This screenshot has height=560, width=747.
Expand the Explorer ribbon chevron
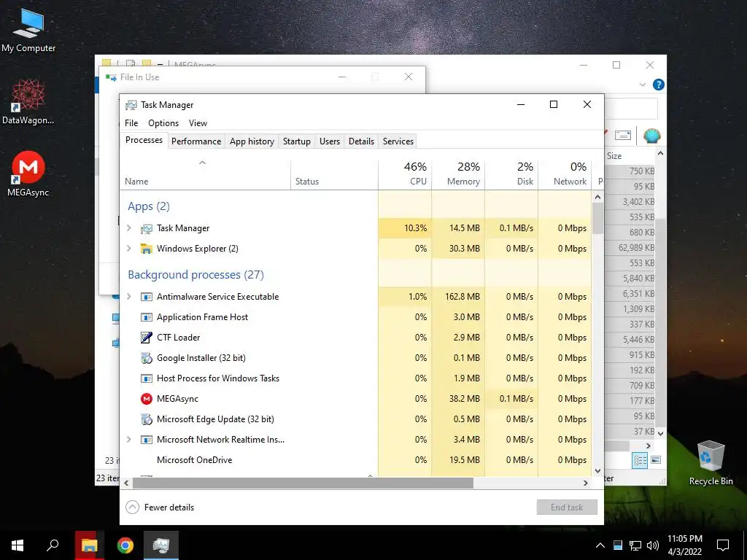coord(643,85)
